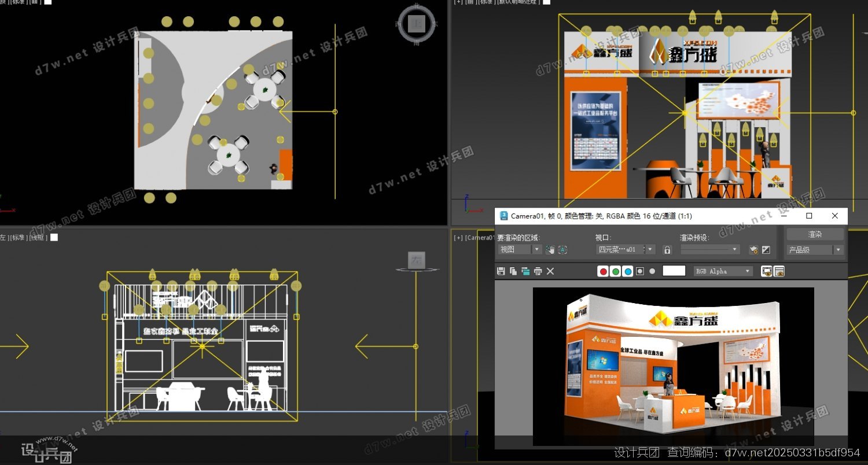Click the auto region selected icon
Viewport: 868px width, 465px height.
tap(562, 249)
